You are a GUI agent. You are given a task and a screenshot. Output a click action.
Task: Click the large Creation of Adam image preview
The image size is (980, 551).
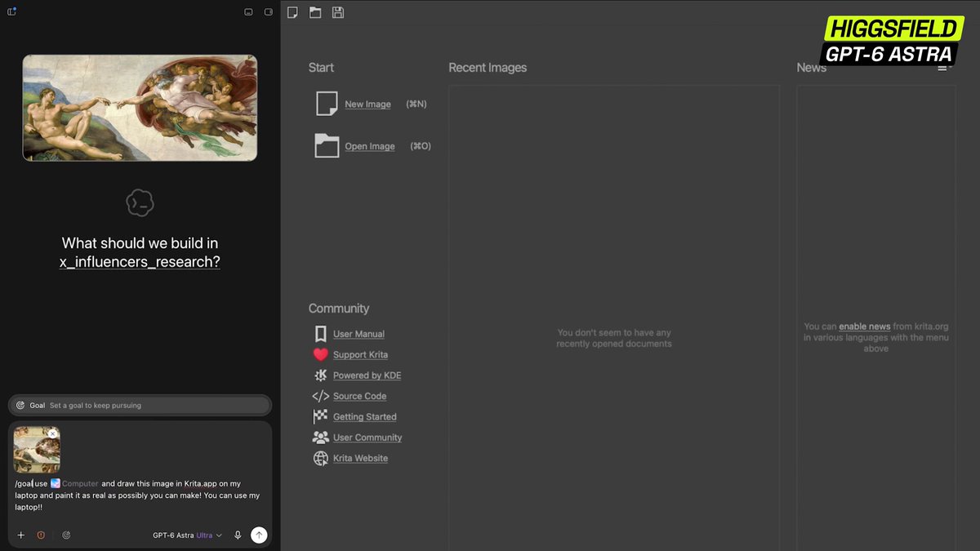click(140, 108)
